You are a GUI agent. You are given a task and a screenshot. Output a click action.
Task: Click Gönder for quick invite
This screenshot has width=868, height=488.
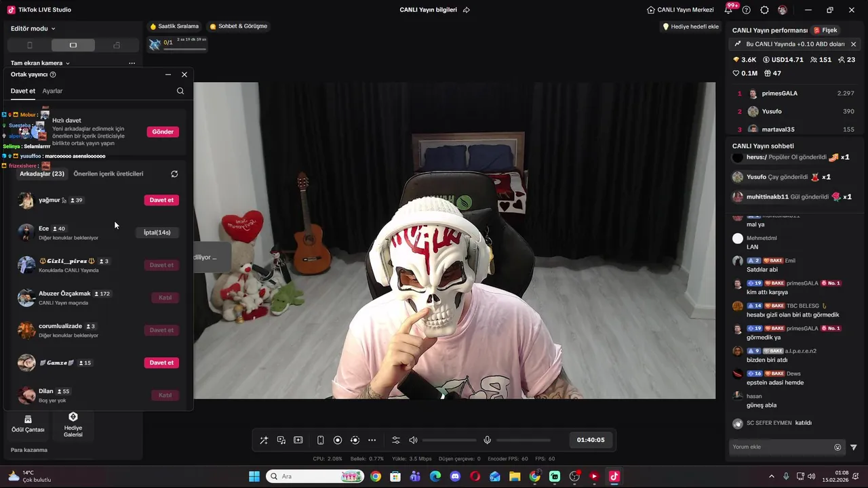[x=163, y=131]
